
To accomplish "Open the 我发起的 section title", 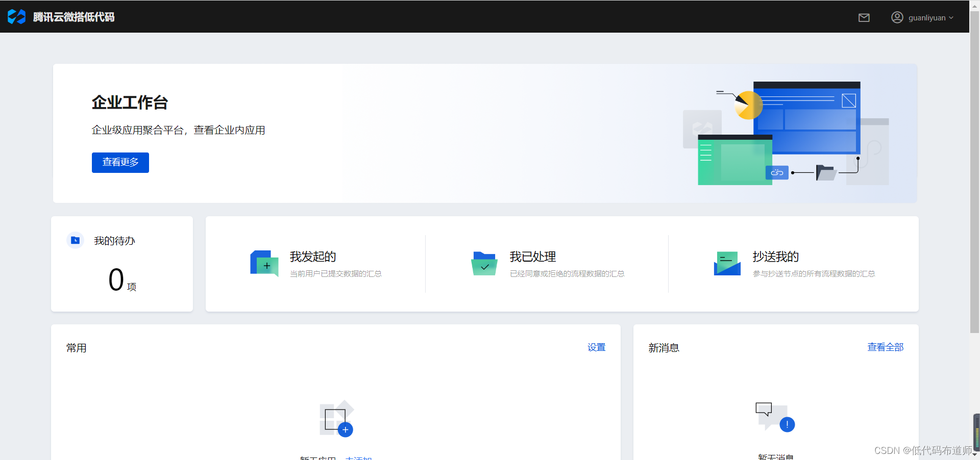I will click(313, 257).
